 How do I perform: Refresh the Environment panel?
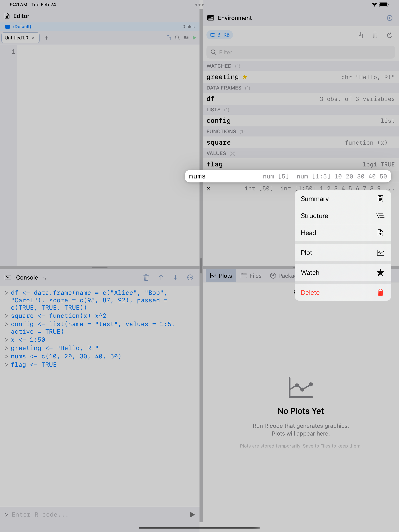pyautogui.click(x=390, y=35)
